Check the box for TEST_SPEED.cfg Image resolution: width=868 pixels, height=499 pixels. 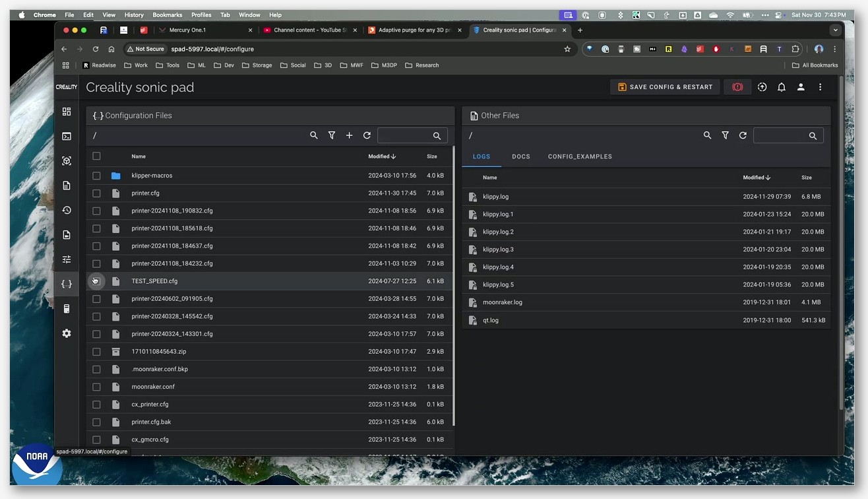[x=96, y=281]
